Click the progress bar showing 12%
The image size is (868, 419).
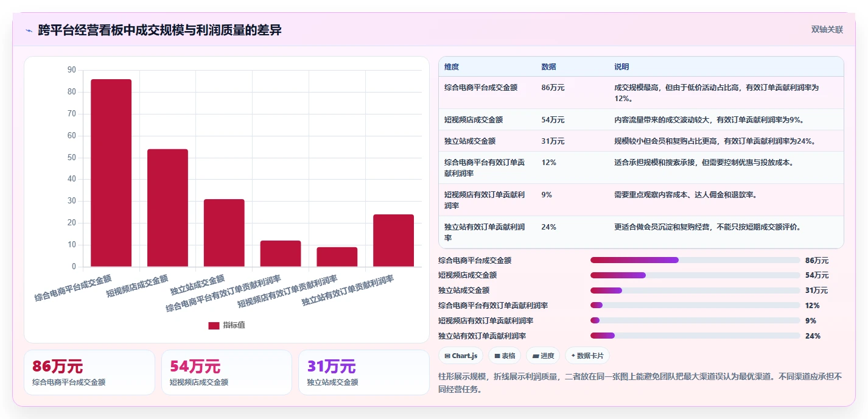[x=695, y=306]
